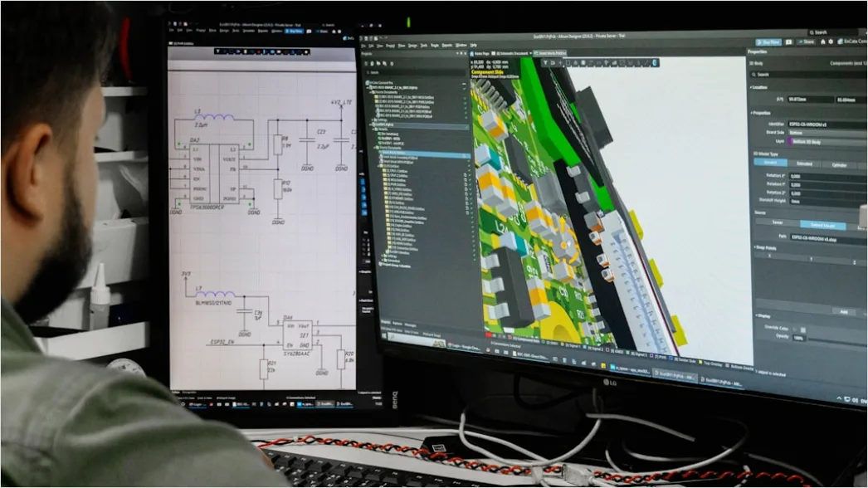Choose the pin-shaped via tool in PCB active bar

tap(606, 62)
